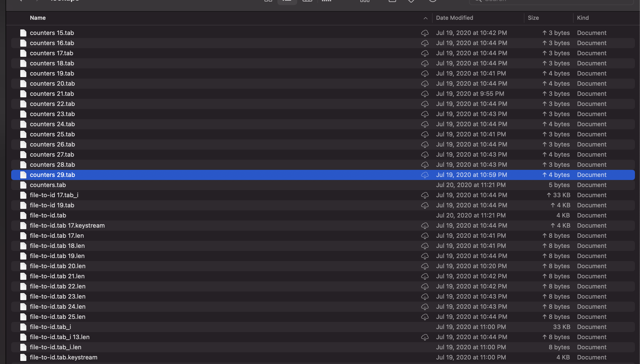Click the document icon of counters.tab

pos(23,185)
